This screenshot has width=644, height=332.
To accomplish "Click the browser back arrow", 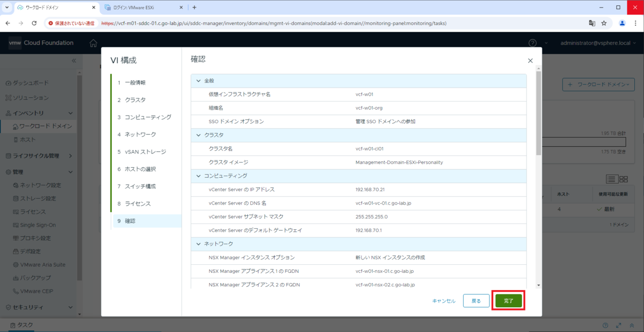I will click(x=8, y=23).
